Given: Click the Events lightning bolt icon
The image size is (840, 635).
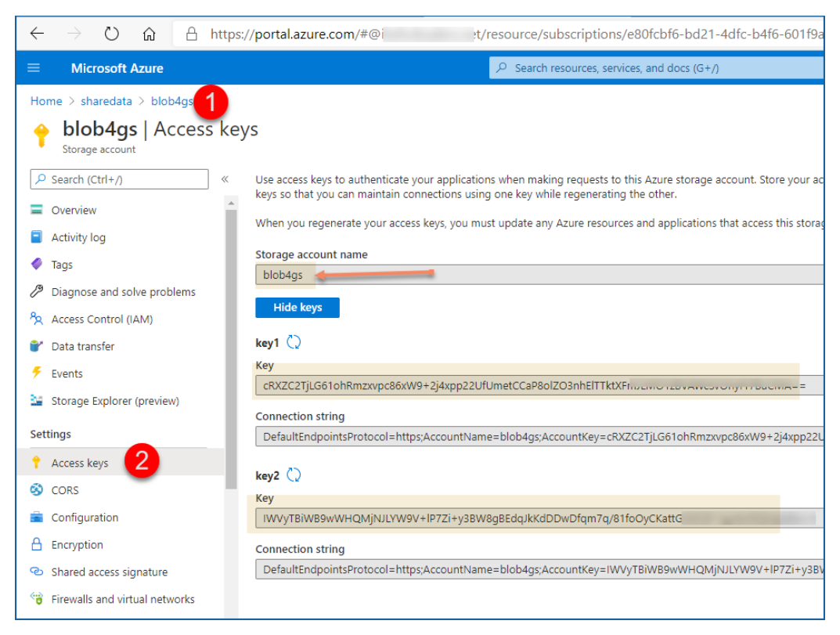Looking at the screenshot, I should pos(37,373).
